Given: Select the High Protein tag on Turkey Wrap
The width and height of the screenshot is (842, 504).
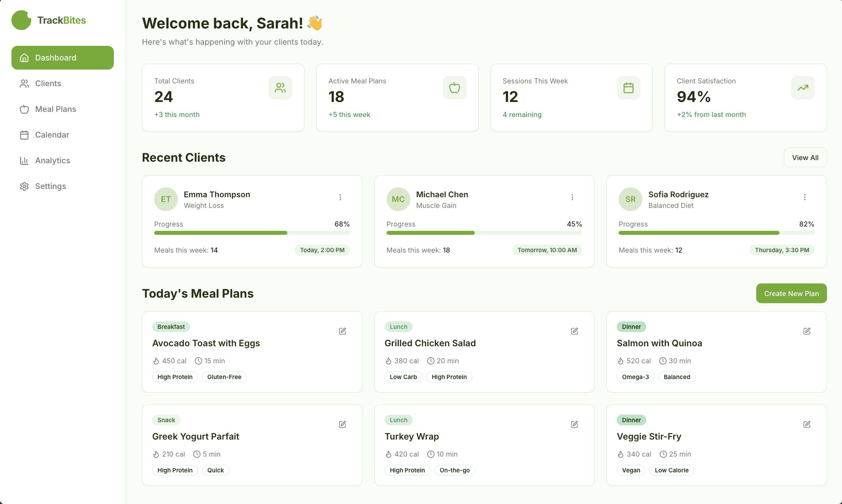Looking at the screenshot, I should coord(407,470).
